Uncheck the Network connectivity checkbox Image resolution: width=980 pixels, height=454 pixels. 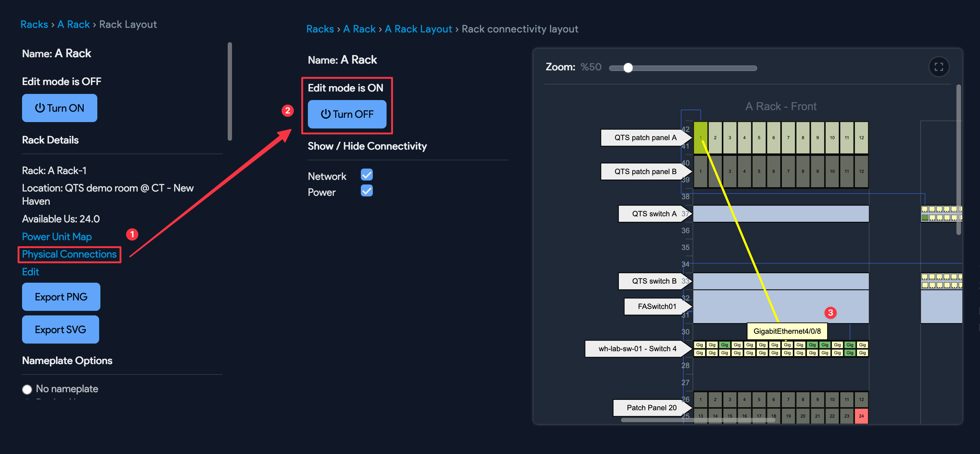tap(366, 175)
